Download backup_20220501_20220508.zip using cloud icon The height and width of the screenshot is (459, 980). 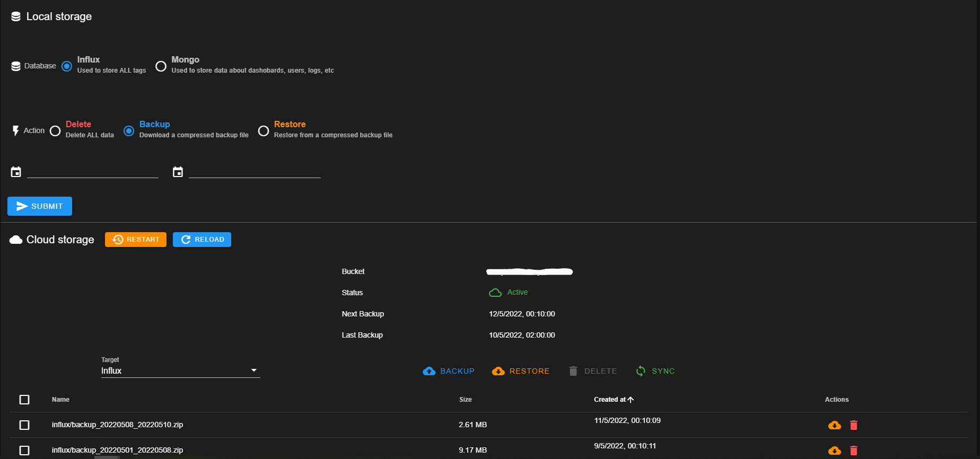(x=834, y=451)
